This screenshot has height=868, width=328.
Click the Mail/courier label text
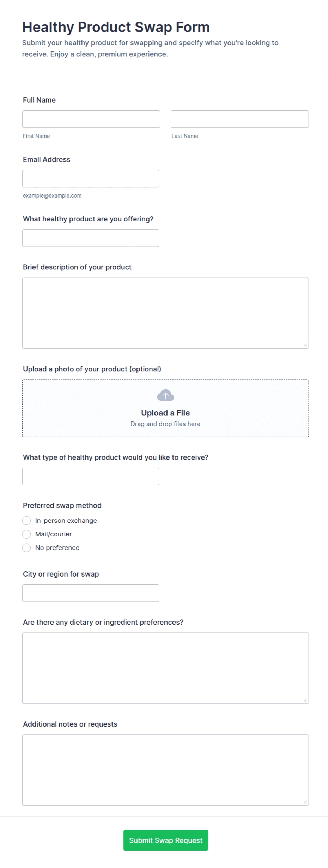pyautogui.click(x=53, y=534)
